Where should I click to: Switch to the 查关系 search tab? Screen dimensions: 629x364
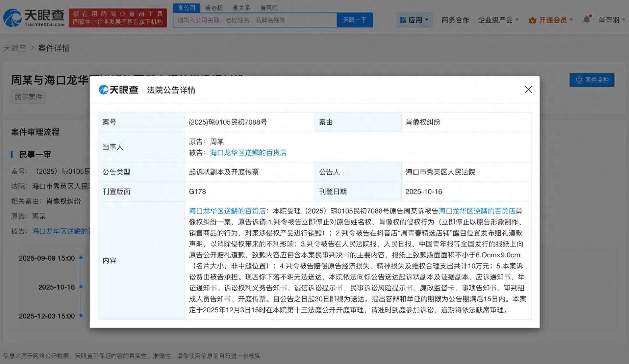point(241,8)
